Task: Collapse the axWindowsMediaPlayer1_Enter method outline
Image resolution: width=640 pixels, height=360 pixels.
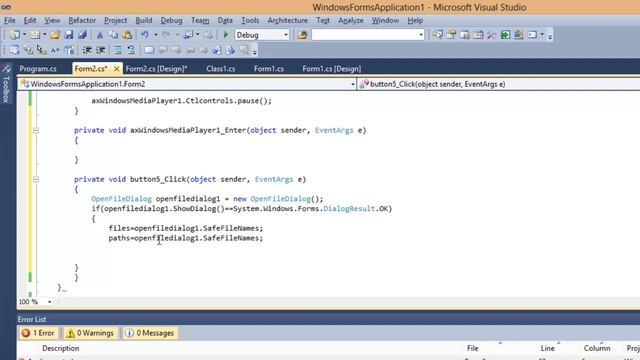Action: 36,131
